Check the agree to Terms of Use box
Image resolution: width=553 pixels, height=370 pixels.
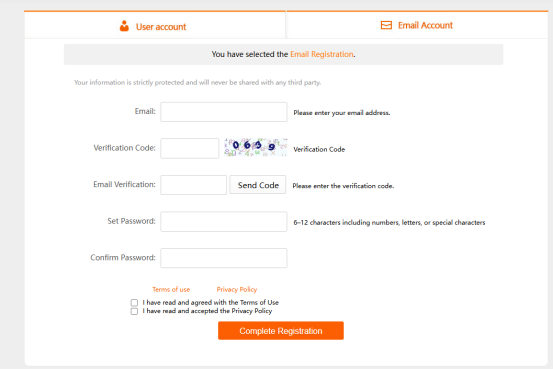134,303
